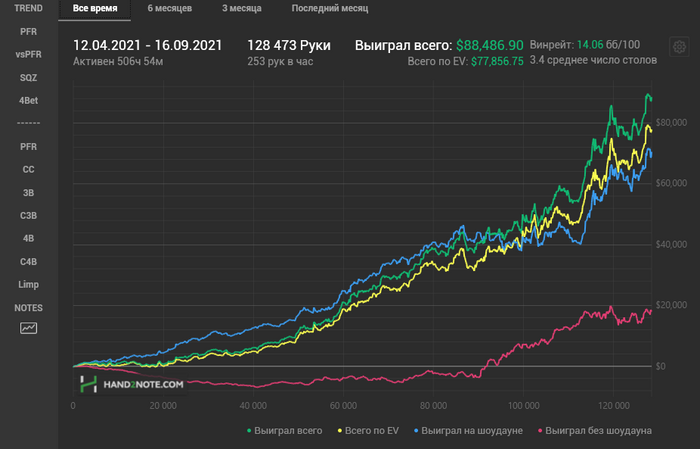This screenshot has width=700, height=449.
Task: Click the 120 000 hands axis label
Action: point(614,406)
